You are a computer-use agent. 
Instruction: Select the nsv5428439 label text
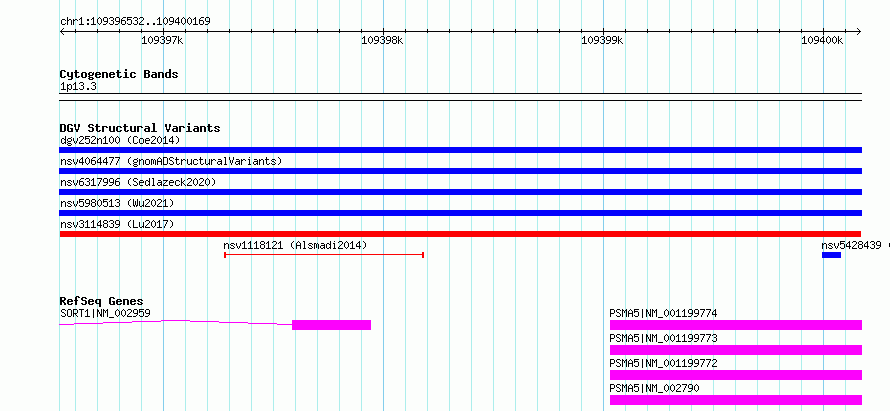851,245
